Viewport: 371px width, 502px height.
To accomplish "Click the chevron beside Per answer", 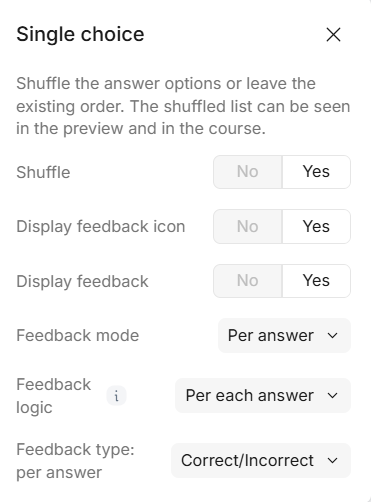I will click(333, 335).
